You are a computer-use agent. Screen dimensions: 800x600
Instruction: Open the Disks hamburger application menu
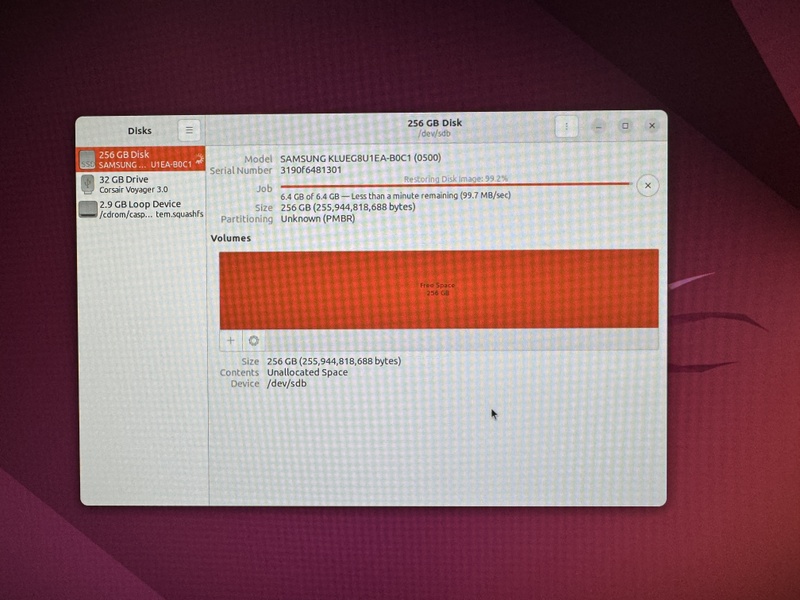coord(189,131)
